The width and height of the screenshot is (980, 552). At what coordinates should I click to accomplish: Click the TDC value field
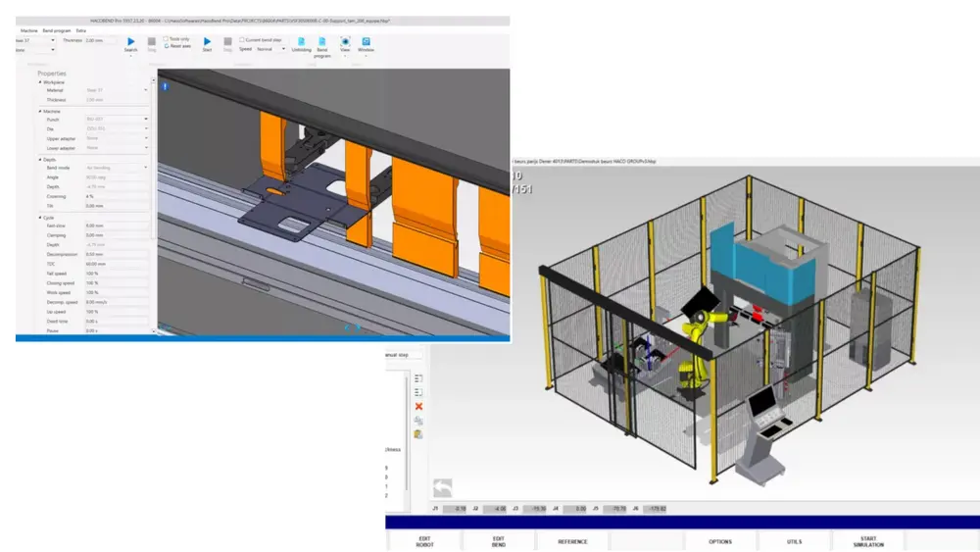pos(117,264)
